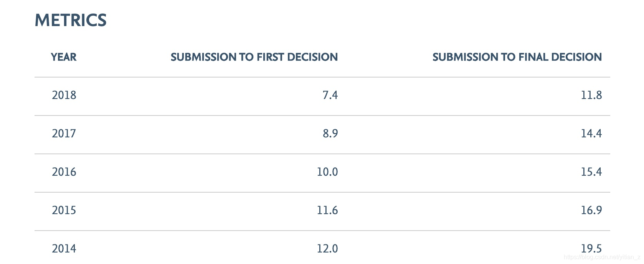Select the 8.9 first decision value
This screenshot has width=644, height=264.
(330, 134)
